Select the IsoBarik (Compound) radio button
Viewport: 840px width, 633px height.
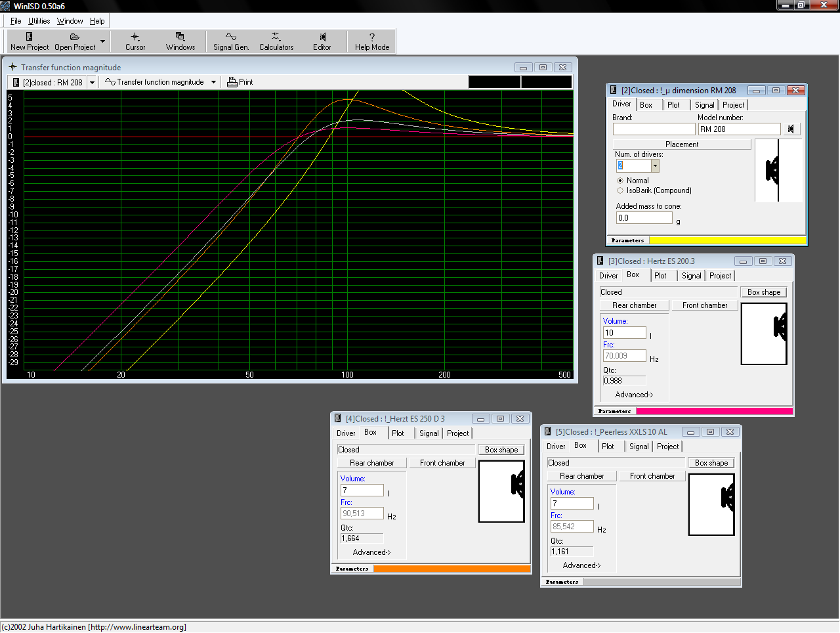point(620,190)
